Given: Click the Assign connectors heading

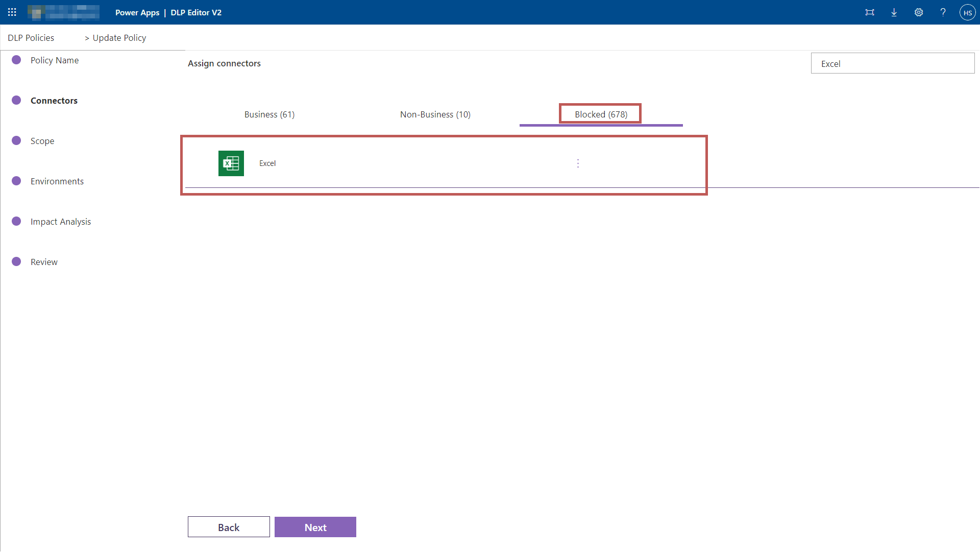Looking at the screenshot, I should [224, 63].
